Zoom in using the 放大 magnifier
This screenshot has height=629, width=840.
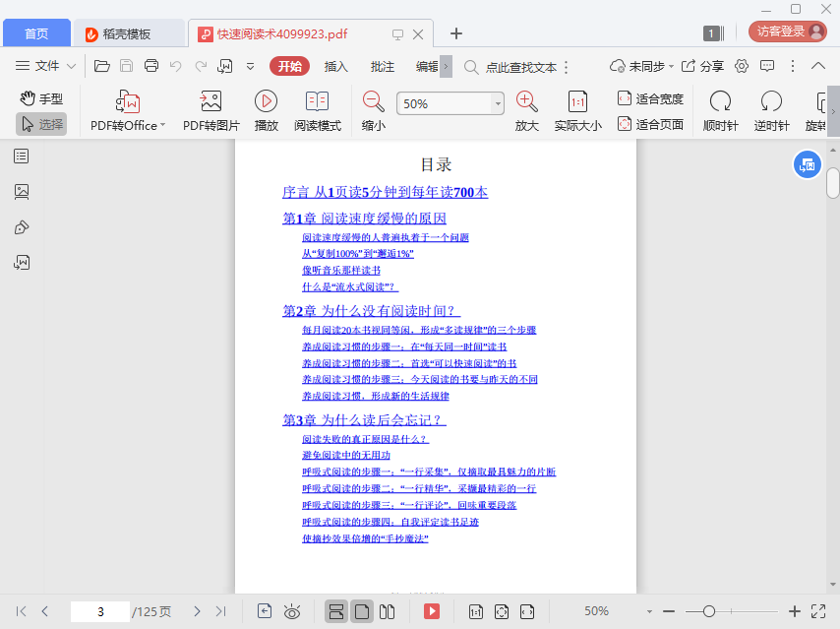pos(526,111)
